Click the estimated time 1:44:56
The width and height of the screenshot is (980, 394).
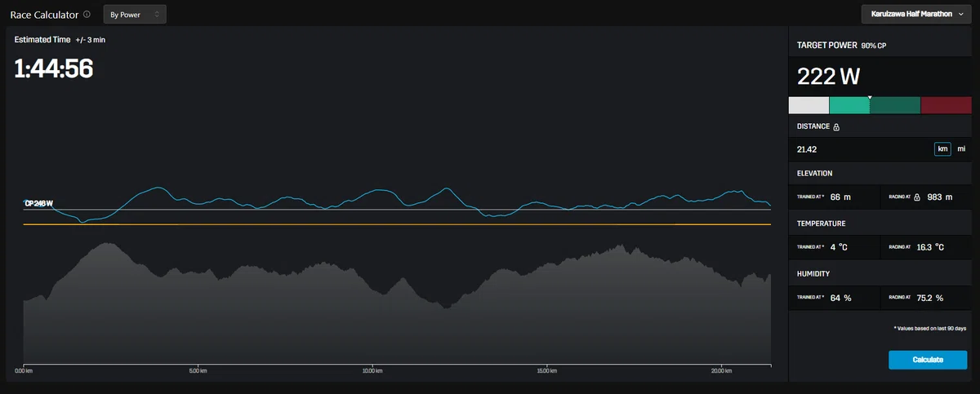pyautogui.click(x=54, y=69)
